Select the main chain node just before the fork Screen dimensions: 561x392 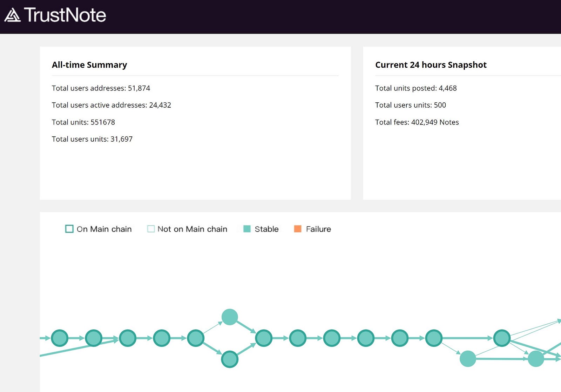click(196, 338)
